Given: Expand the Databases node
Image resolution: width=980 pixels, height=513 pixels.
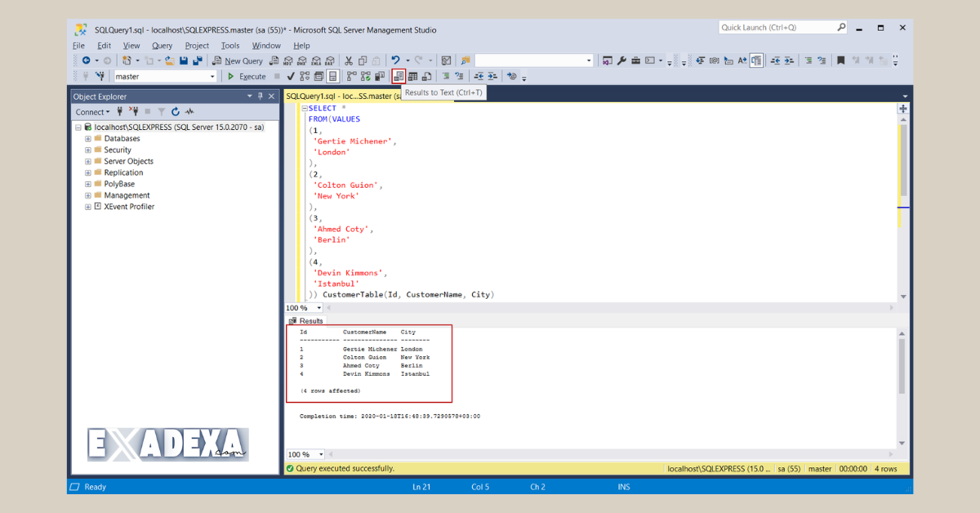Looking at the screenshot, I should [x=88, y=138].
